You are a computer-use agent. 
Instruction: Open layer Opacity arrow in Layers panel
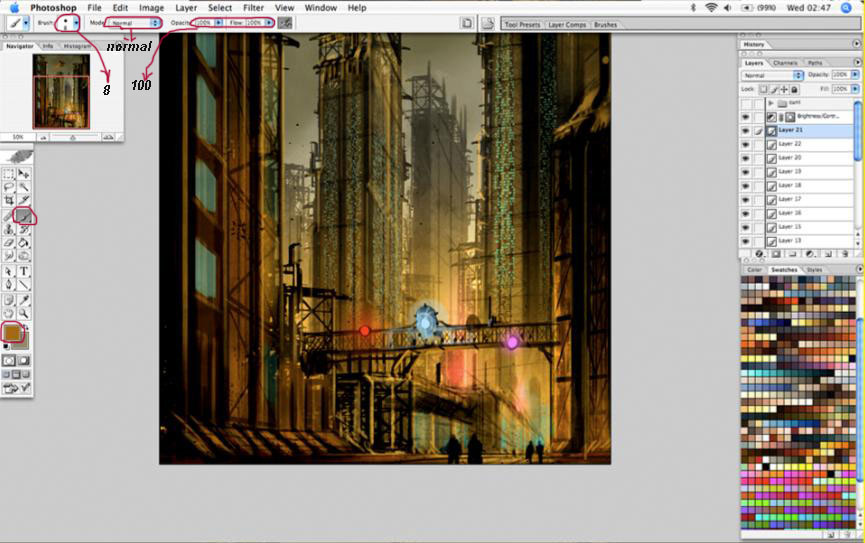point(855,74)
